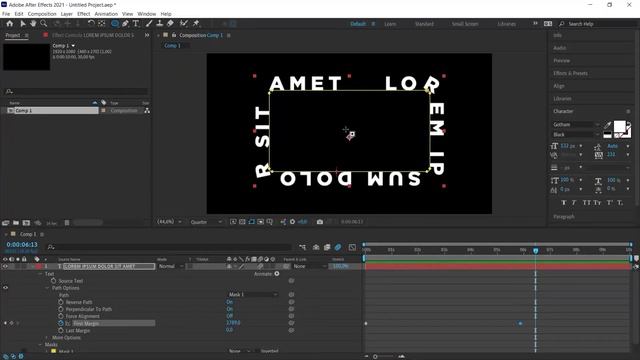
Task: Open the Composition menu
Action: pyautogui.click(x=42, y=14)
